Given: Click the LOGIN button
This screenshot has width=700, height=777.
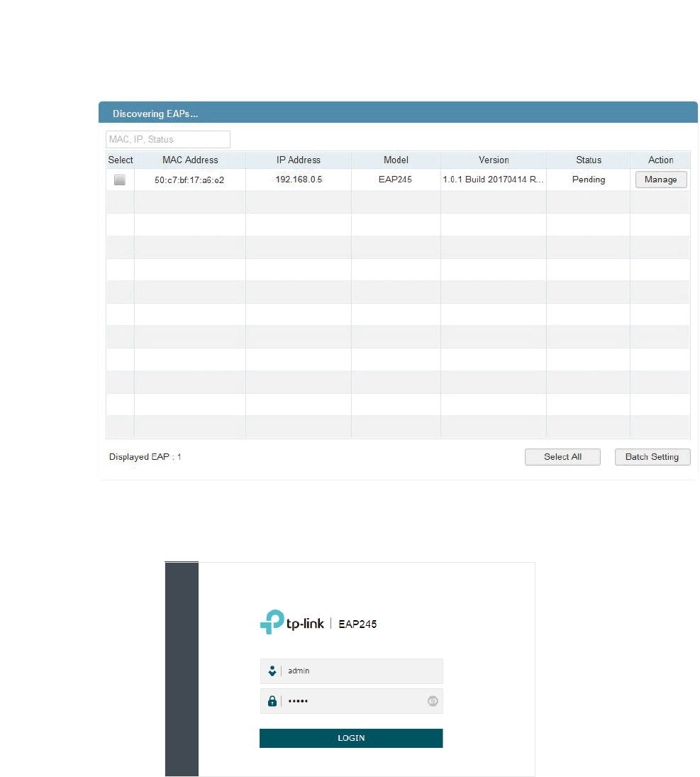Looking at the screenshot, I should pos(351,738).
